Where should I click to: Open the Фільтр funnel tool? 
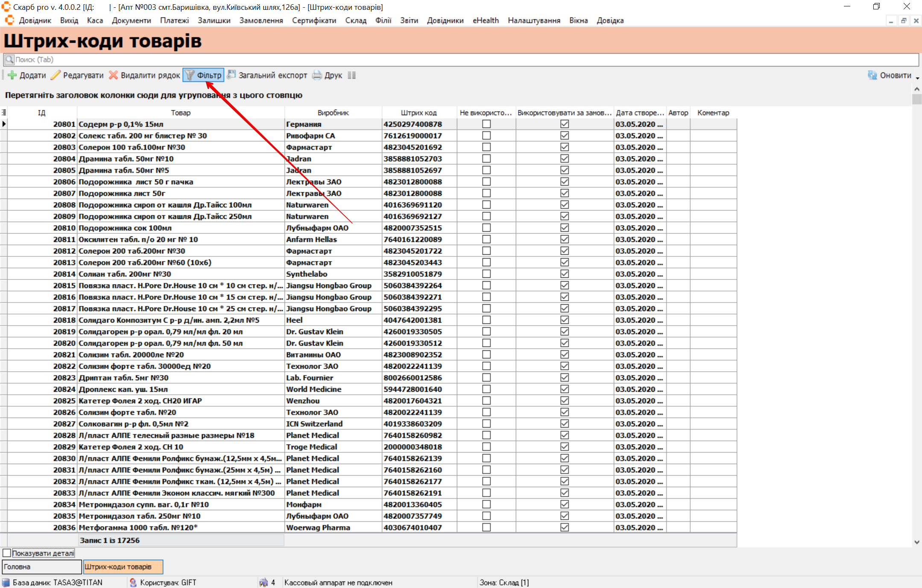point(203,75)
